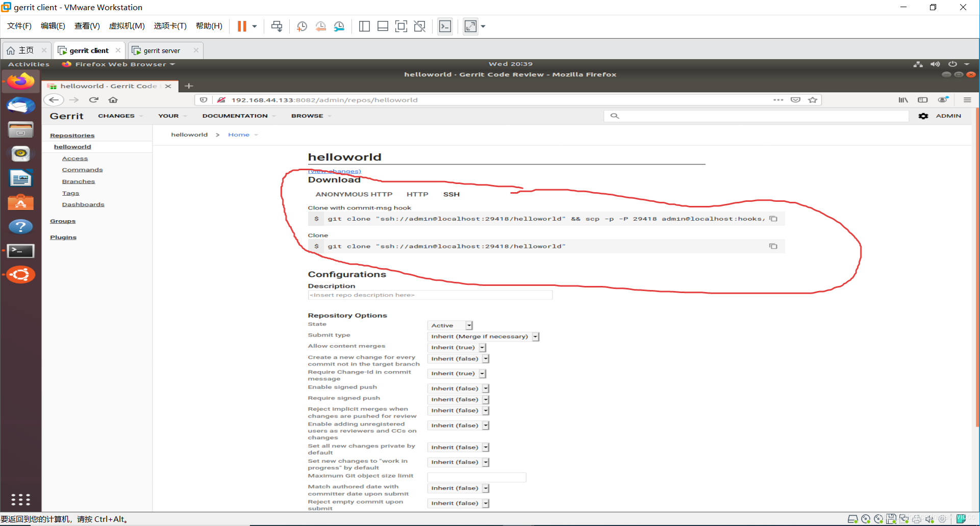Screen dimensions: 980x526
Task: Click the Firefox home button
Action: coord(113,100)
